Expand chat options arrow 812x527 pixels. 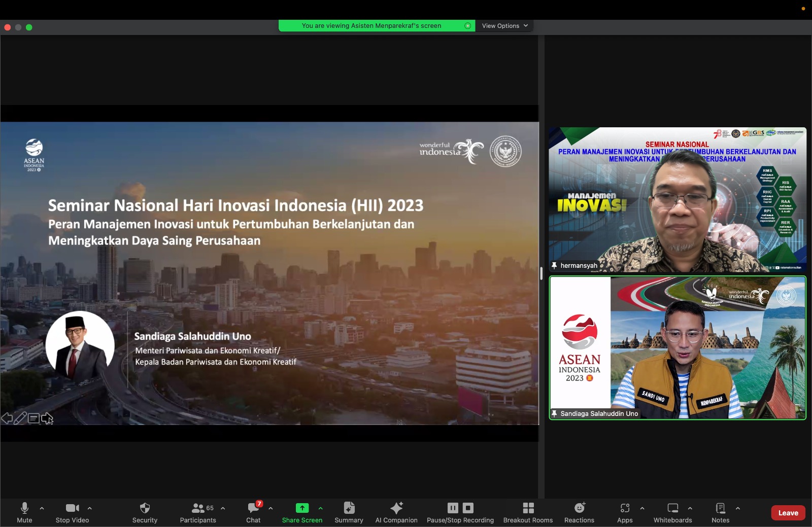coord(270,508)
